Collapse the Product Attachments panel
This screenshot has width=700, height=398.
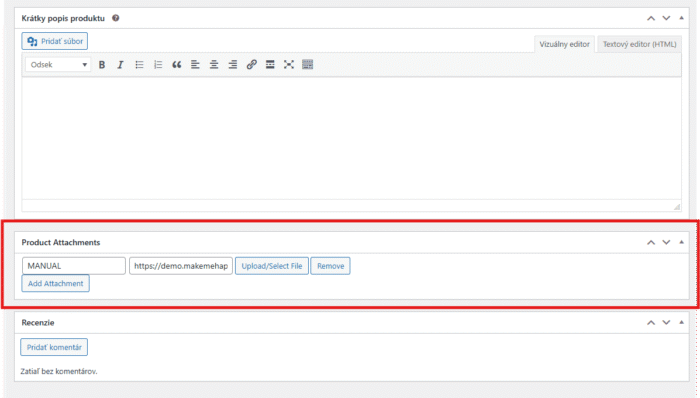[681, 242]
